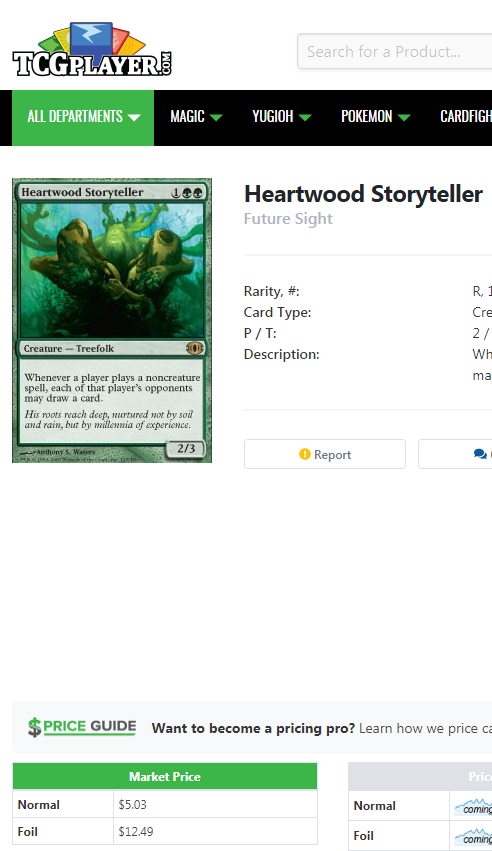Screen dimensions: 492x851
Task: Click the Heartwood Storyteller card image
Action: [x=112, y=320]
